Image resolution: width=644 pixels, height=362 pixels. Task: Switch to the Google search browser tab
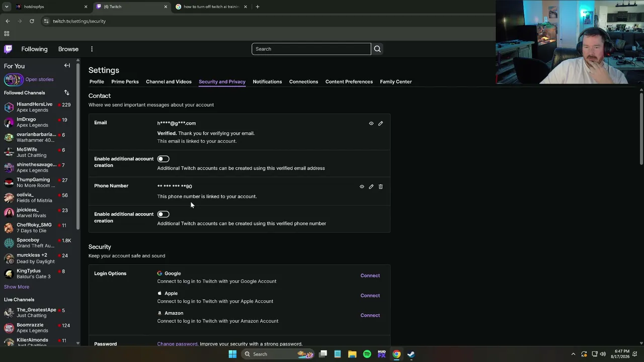tap(211, 7)
